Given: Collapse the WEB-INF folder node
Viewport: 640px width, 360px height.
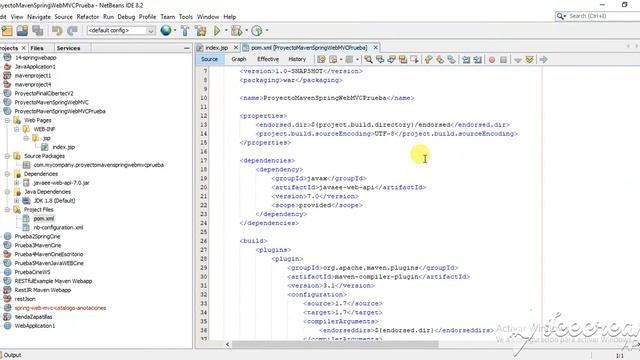Looking at the screenshot, I should (16, 129).
